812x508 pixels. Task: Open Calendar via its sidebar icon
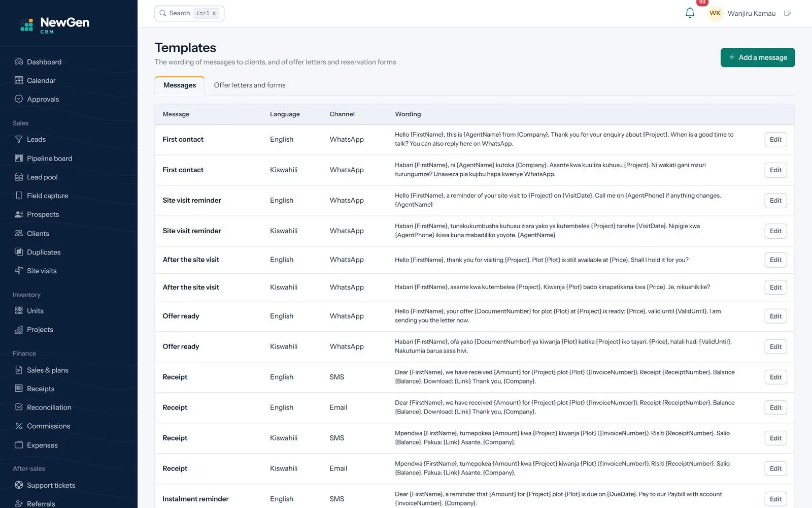19,80
